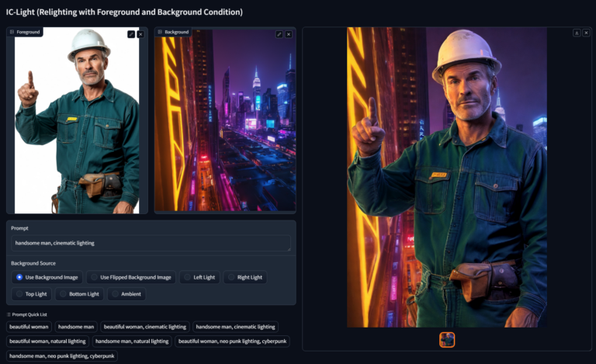Select Use Flipped Background Image option
Viewport: 596px width, 364px height.
click(x=131, y=277)
